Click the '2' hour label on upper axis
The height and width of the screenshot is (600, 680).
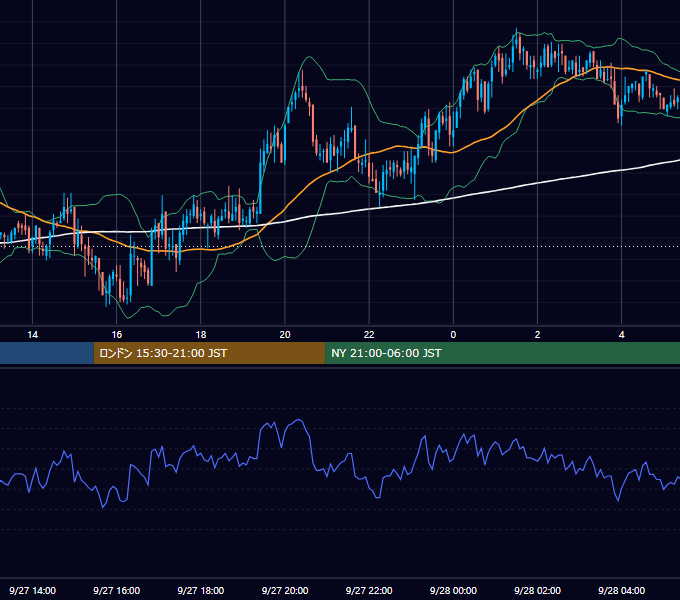click(537, 335)
